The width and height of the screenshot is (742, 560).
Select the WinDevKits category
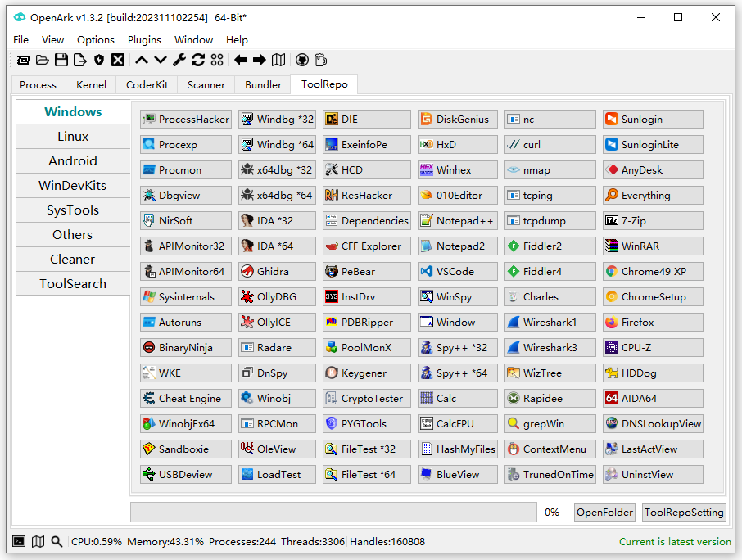[73, 185]
